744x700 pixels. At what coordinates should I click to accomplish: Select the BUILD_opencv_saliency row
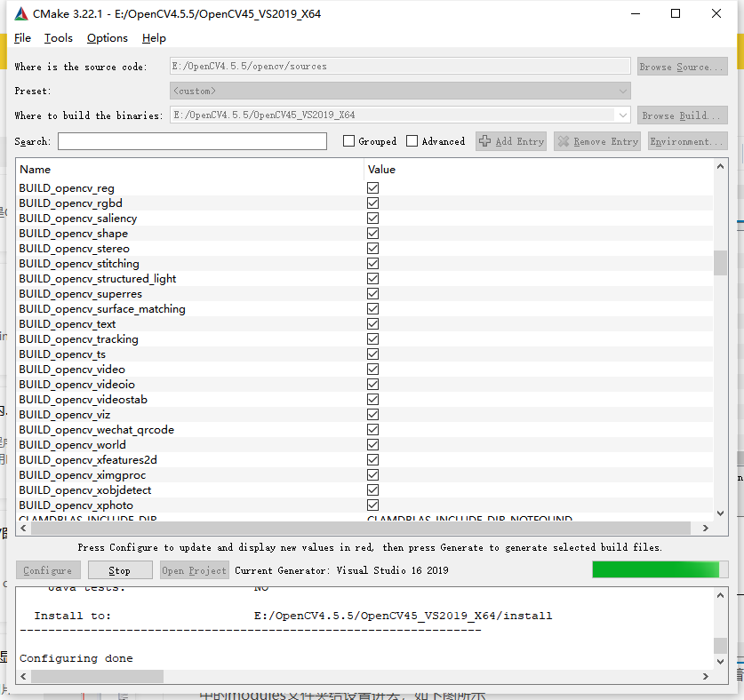coord(364,219)
